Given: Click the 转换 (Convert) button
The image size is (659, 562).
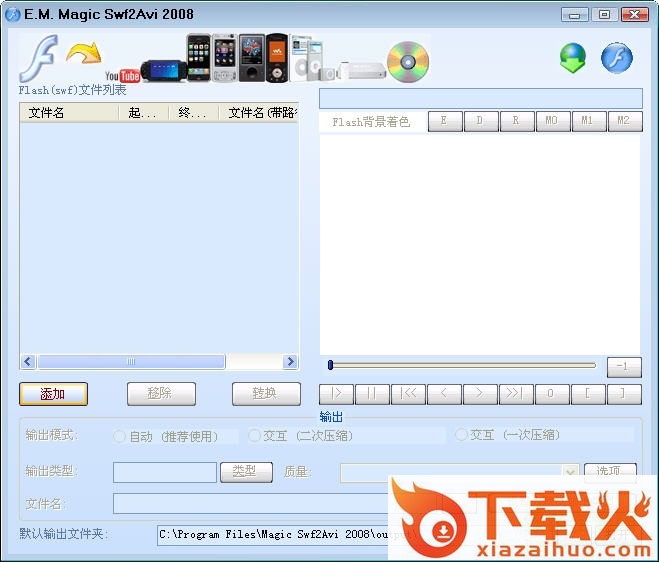Looking at the screenshot, I should [x=266, y=394].
